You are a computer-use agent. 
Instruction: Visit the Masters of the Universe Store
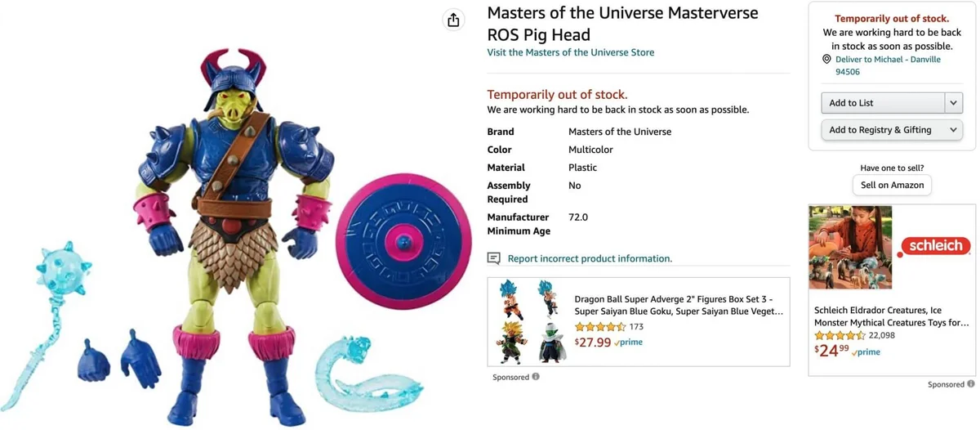571,52
